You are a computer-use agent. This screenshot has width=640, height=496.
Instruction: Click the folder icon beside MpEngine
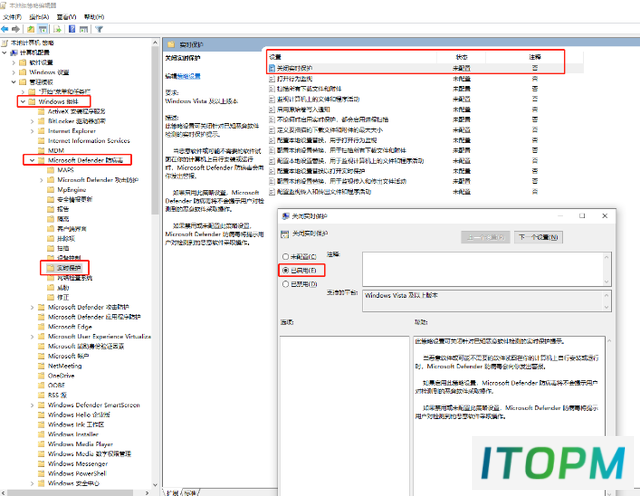tap(51, 190)
